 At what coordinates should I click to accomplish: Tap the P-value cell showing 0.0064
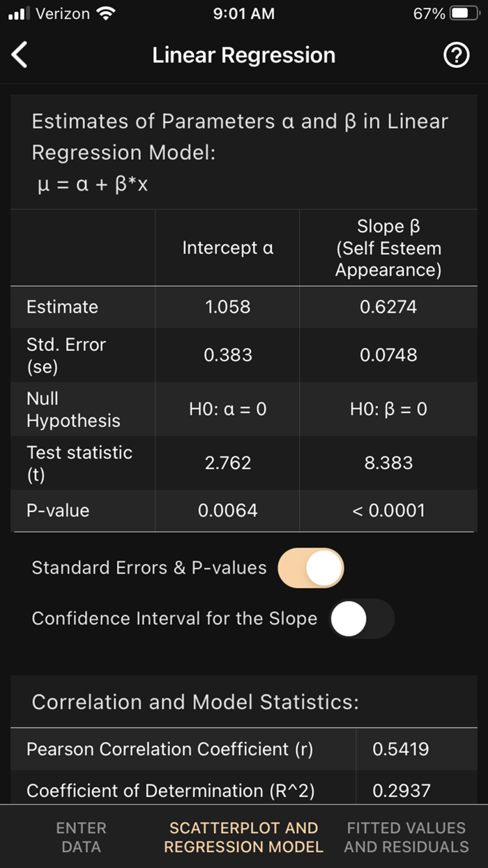[x=227, y=510]
